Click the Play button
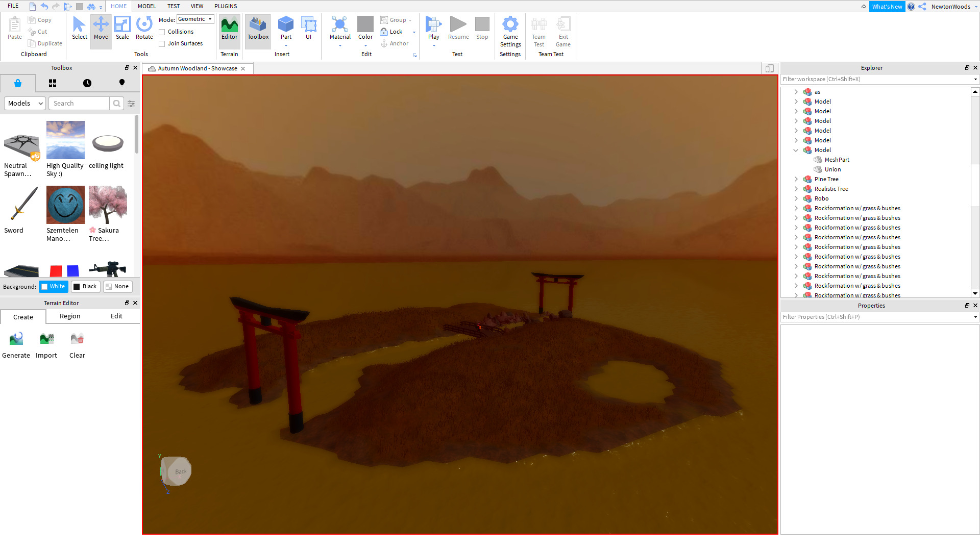 (433, 27)
